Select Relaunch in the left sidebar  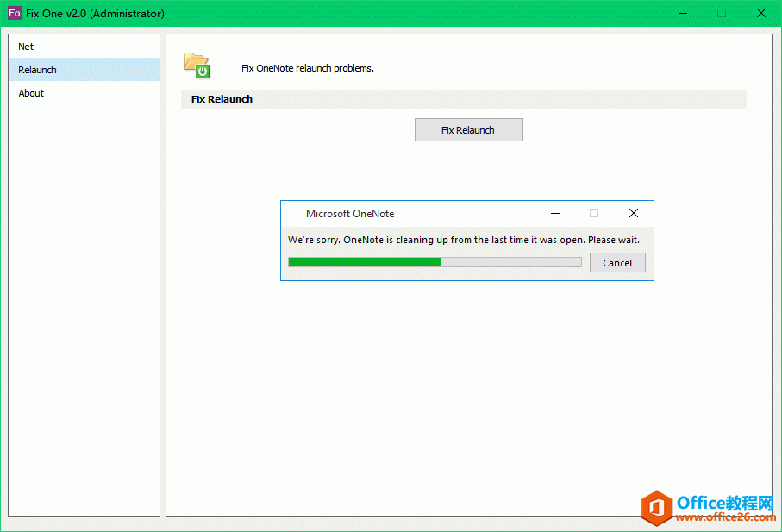[84, 70]
